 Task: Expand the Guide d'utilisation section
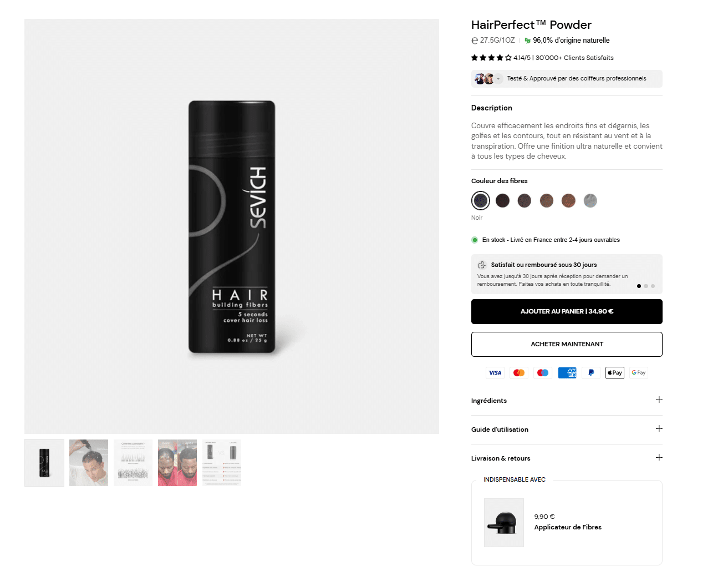[x=567, y=430]
